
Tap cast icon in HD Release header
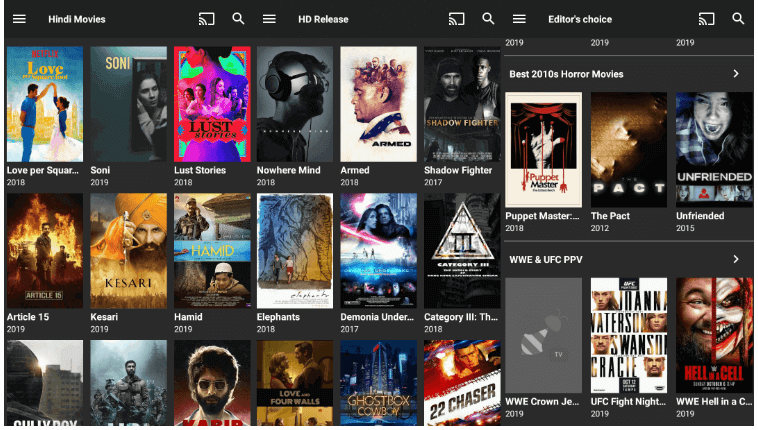(456, 19)
